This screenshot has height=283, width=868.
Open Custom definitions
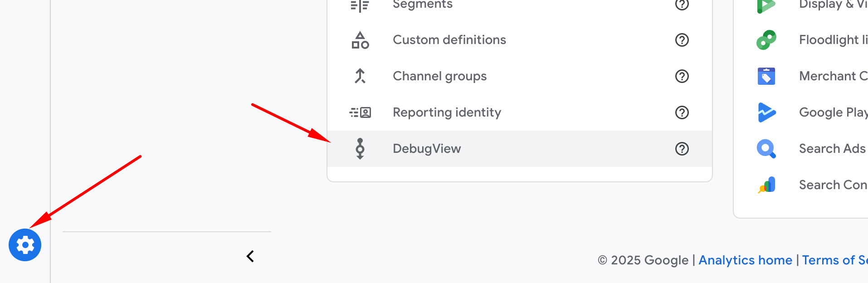click(449, 40)
